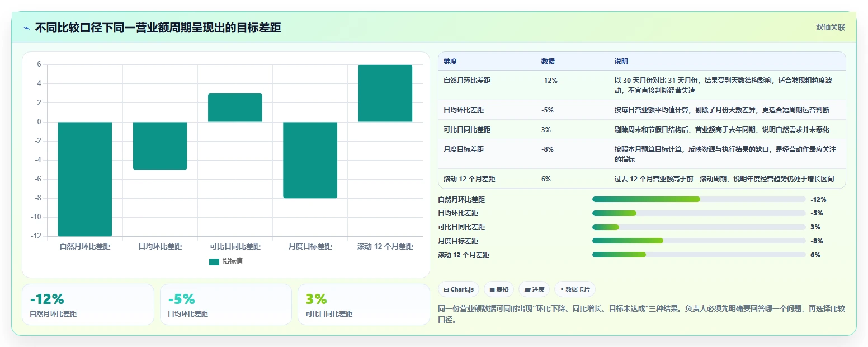Click the 双轴关联 label in header

click(830, 27)
